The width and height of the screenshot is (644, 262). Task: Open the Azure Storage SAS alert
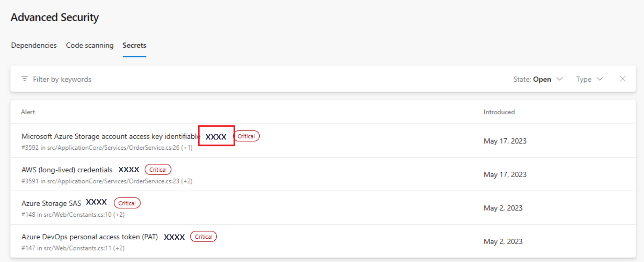click(x=51, y=203)
